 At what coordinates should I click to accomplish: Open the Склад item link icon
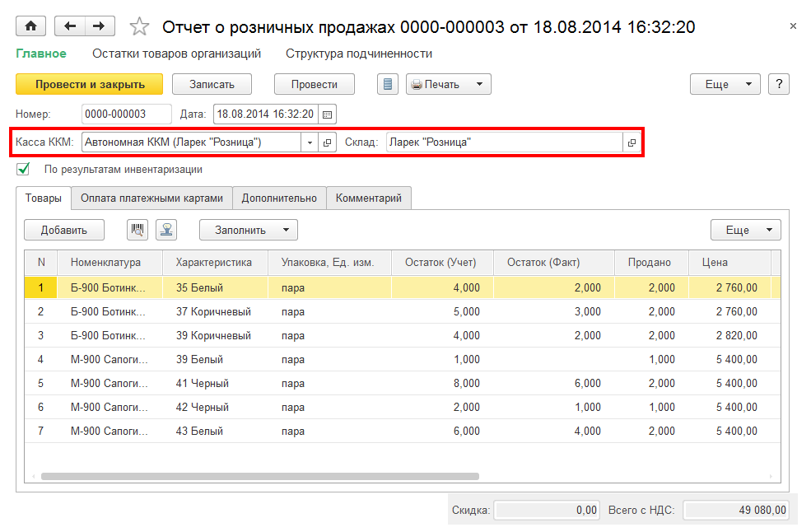pyautogui.click(x=632, y=142)
